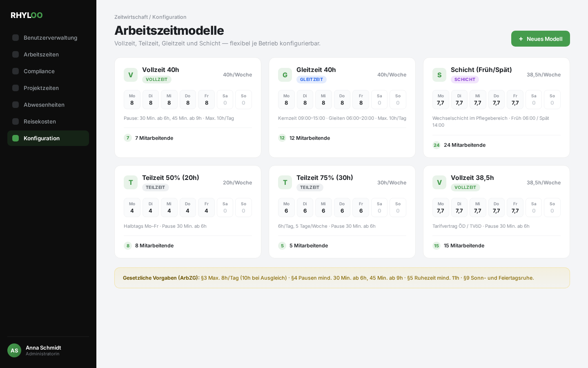The height and width of the screenshot is (368, 588).
Task: Click the RHYLOO logo
Action: (27, 15)
